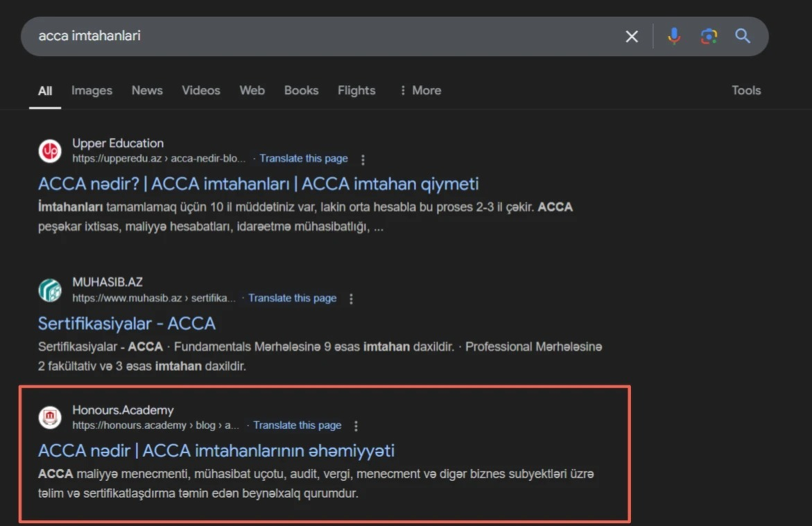Click into the search field text

click(x=277, y=36)
